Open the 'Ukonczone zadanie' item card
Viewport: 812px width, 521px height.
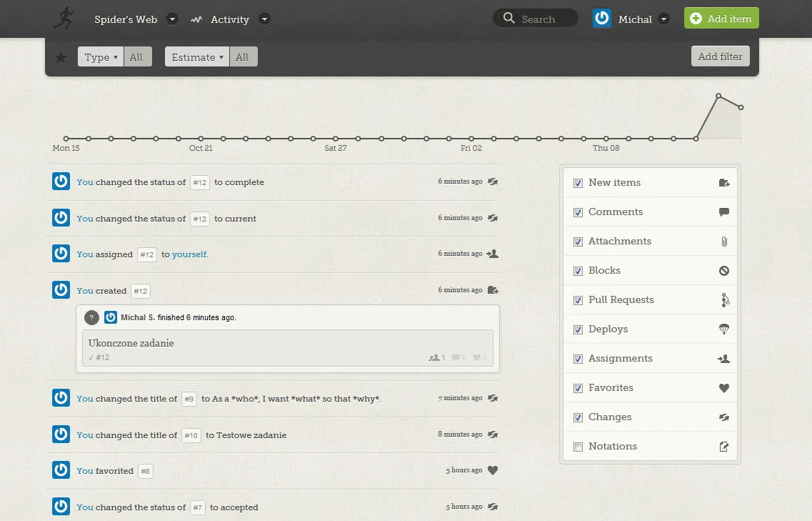point(288,348)
